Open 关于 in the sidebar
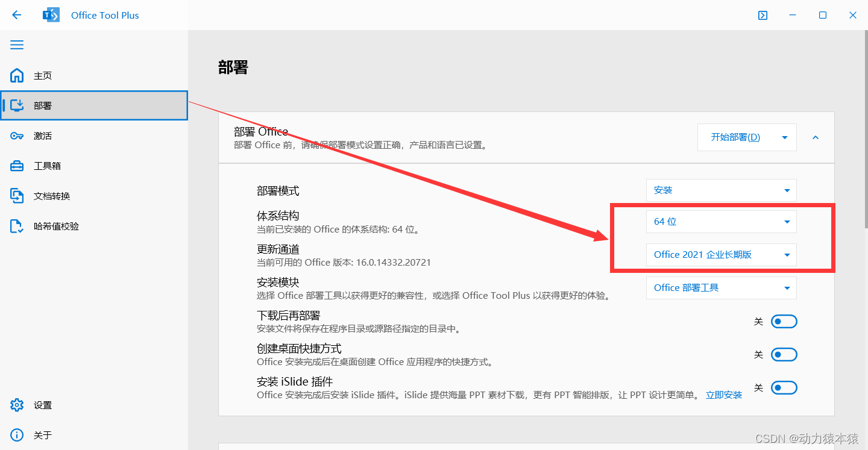 coord(94,435)
